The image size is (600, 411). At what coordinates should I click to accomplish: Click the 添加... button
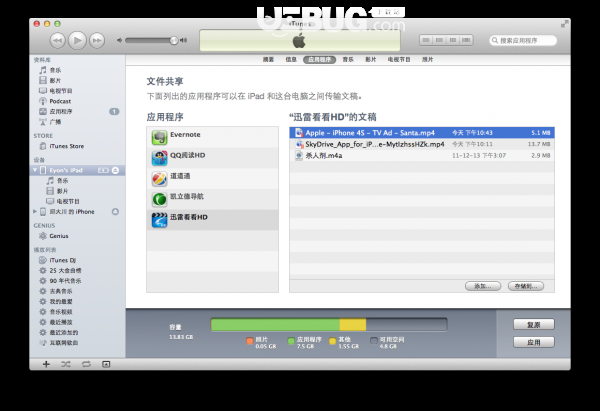pyautogui.click(x=483, y=286)
